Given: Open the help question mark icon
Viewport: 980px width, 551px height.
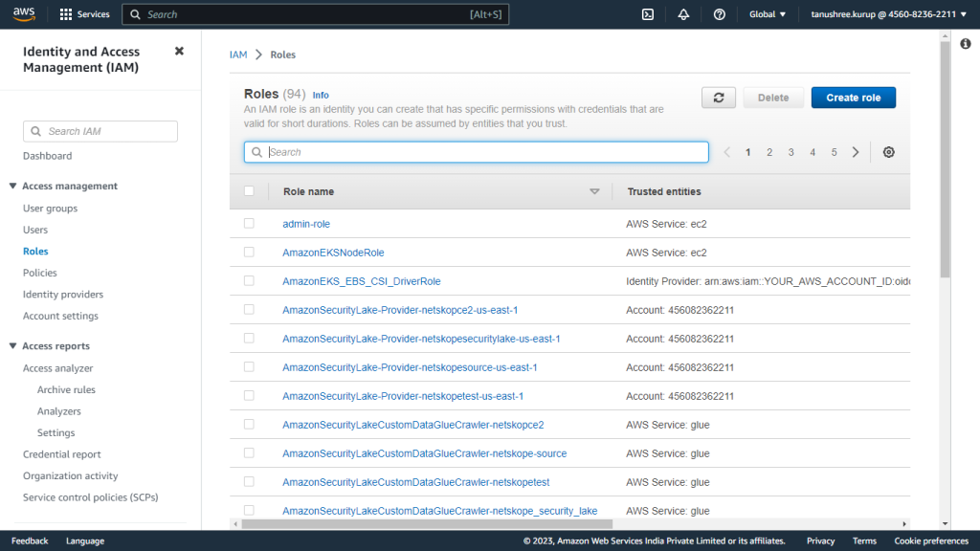Looking at the screenshot, I should coord(720,14).
